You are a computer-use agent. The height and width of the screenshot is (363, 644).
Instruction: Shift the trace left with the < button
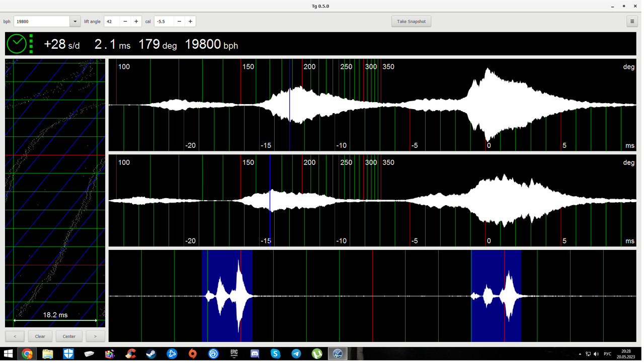pos(15,336)
